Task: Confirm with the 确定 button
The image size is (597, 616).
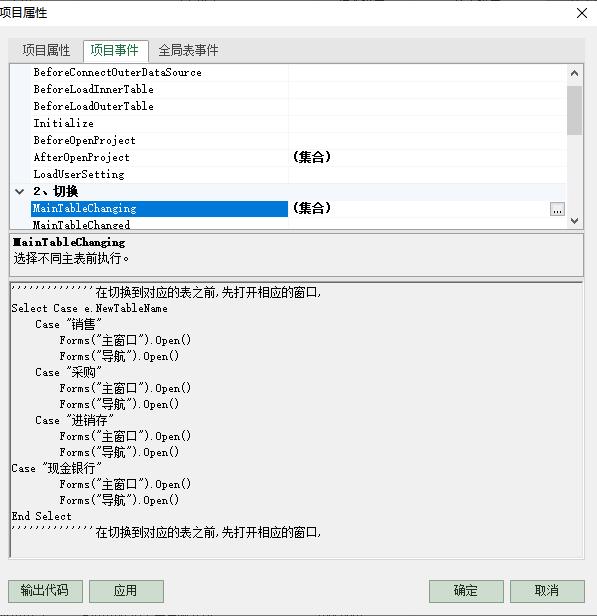Action: (x=466, y=591)
